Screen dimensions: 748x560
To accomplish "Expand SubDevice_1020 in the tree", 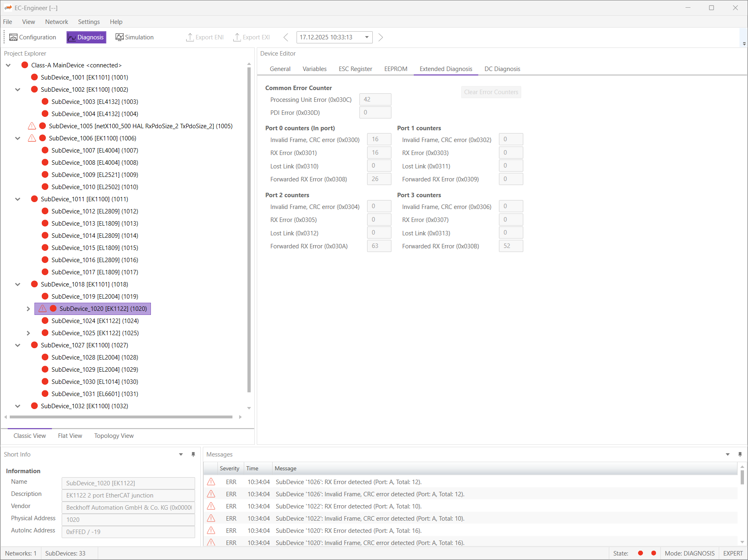I will 28,308.
